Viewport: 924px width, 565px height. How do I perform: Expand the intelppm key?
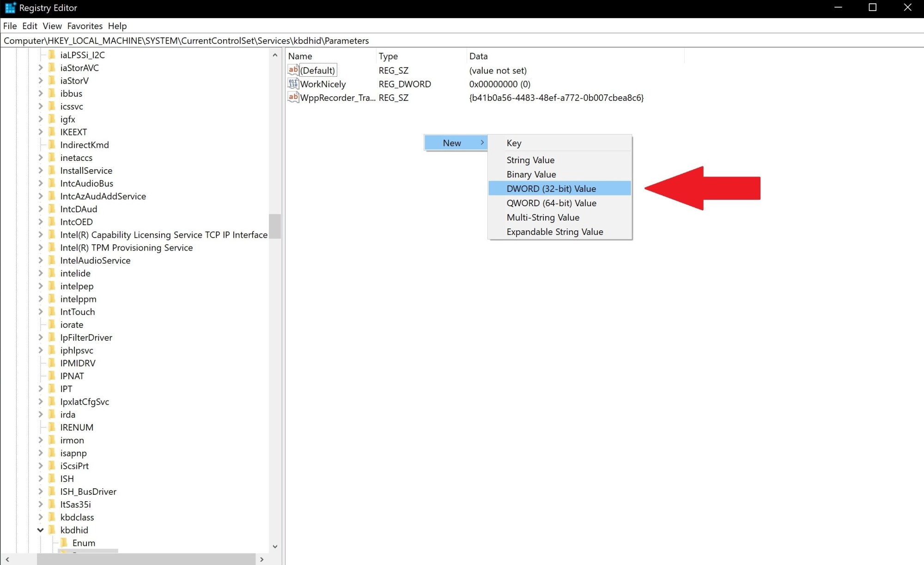[x=40, y=299]
